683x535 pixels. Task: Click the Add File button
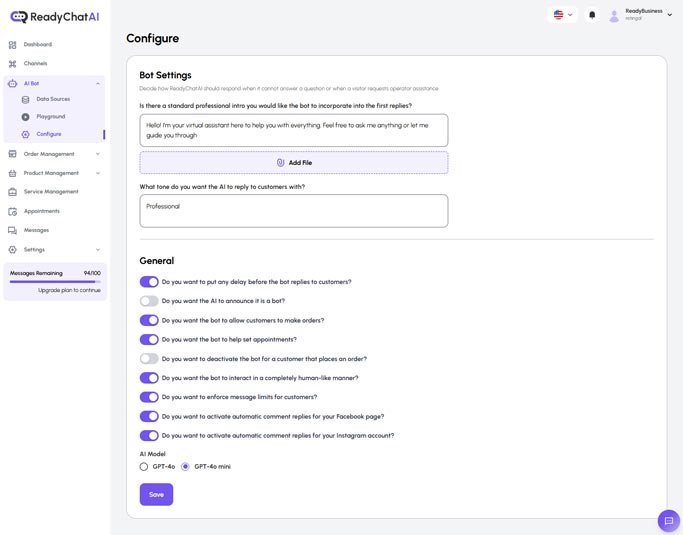coord(294,163)
